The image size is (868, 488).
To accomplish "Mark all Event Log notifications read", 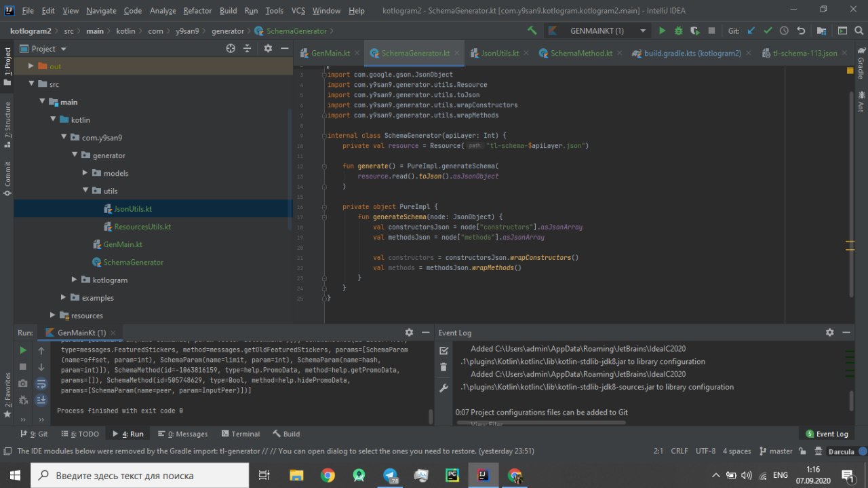I will 443,350.
